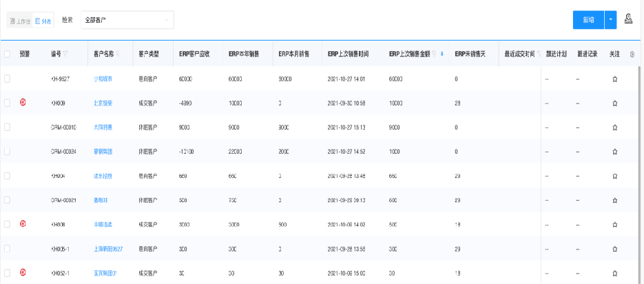Click the customer map icon beside 新增
Screen dimensions: 644x284
[628, 19]
